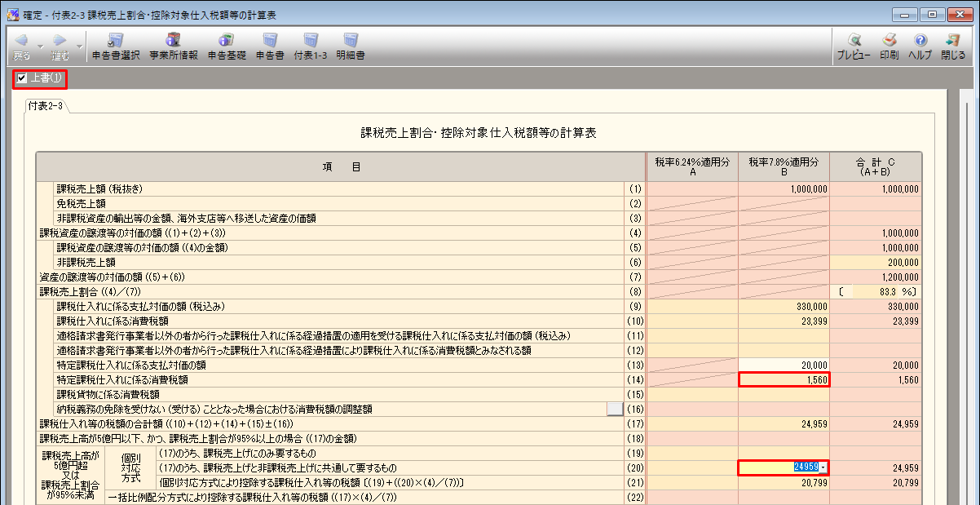Open ヘルプ help
The width and height of the screenshot is (980, 505).
(x=920, y=47)
